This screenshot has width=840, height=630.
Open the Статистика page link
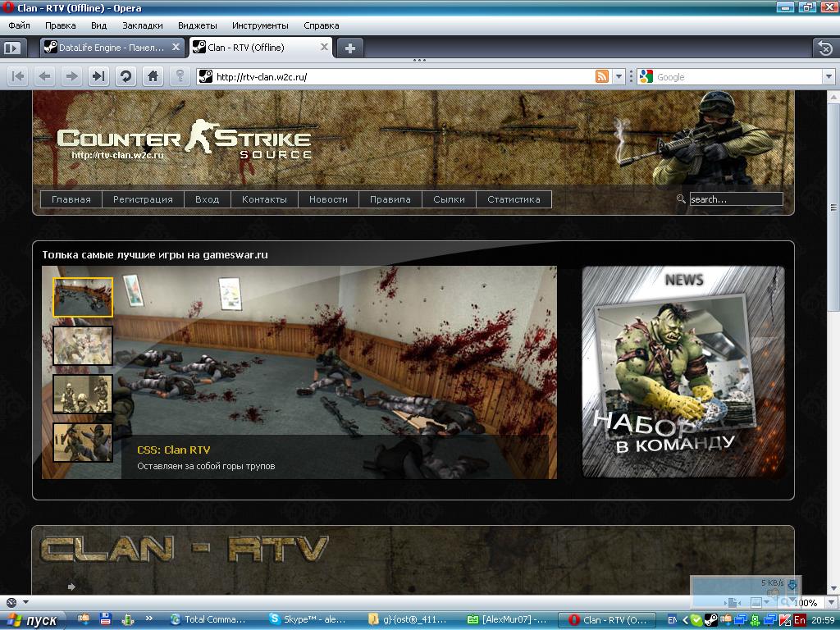click(x=514, y=199)
